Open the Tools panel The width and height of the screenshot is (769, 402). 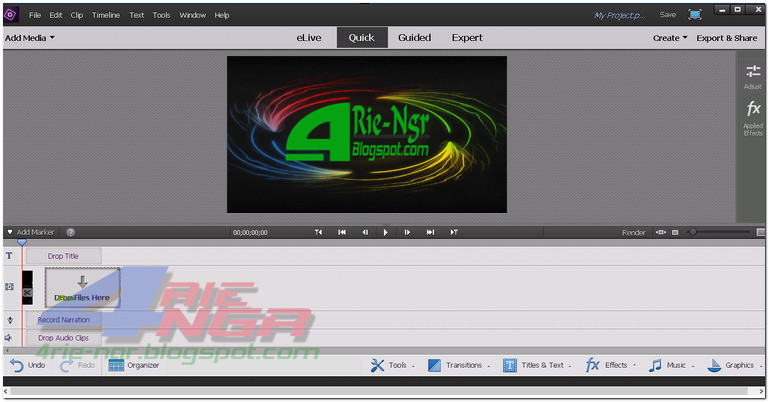point(389,365)
